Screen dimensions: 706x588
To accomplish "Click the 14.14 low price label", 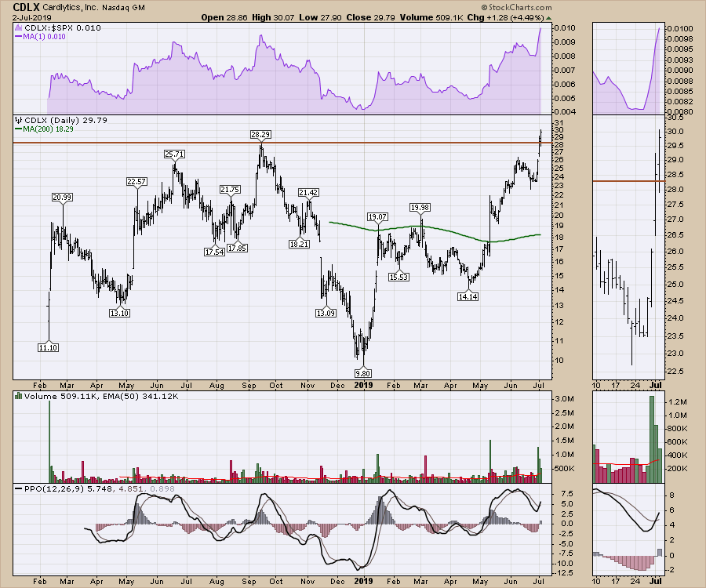I will point(468,296).
